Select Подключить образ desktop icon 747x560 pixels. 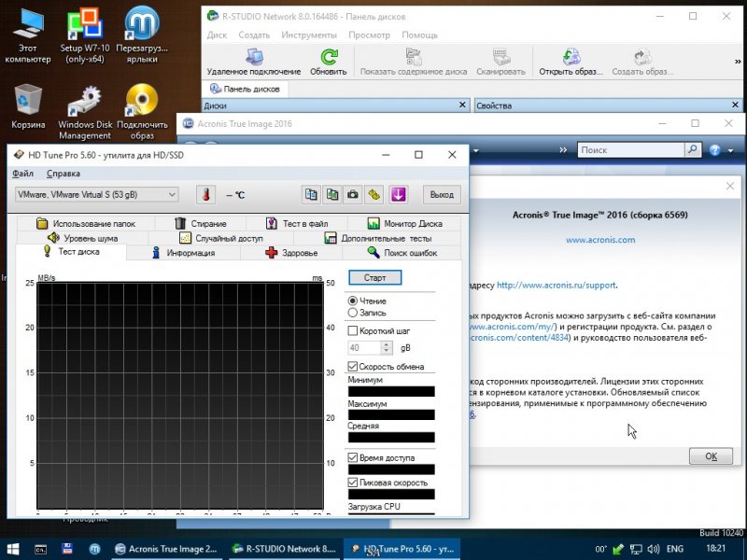(x=142, y=113)
